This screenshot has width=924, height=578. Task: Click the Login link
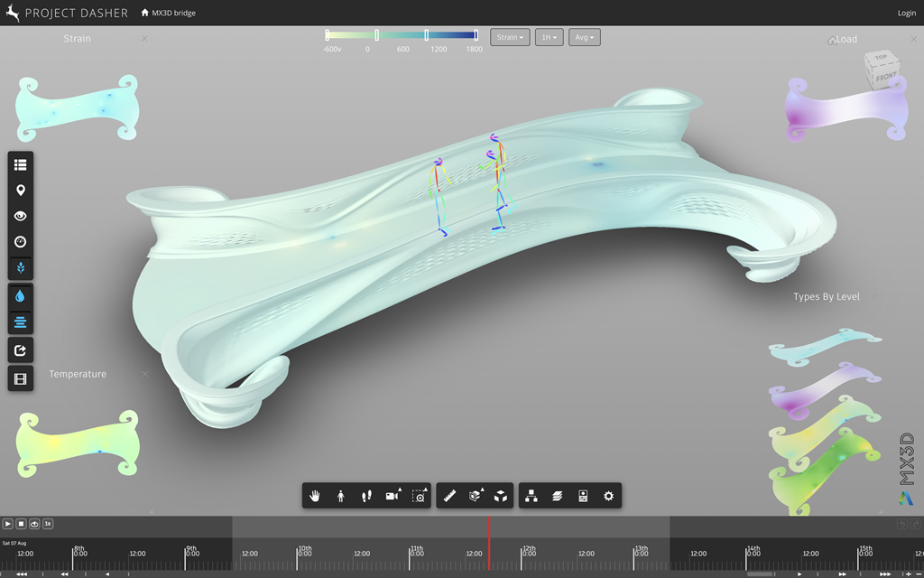click(906, 13)
